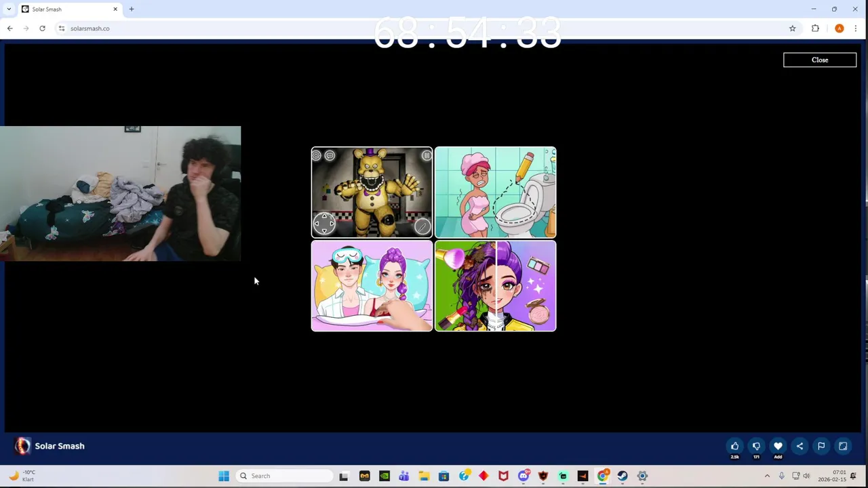Viewport: 868px width, 488px height.
Task: Open the clock and date panel
Action: coord(832,476)
